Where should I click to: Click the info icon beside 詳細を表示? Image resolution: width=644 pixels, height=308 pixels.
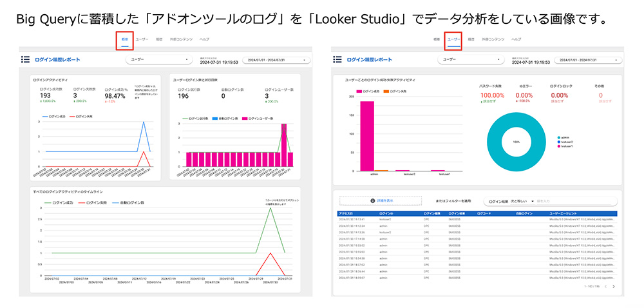point(373,201)
